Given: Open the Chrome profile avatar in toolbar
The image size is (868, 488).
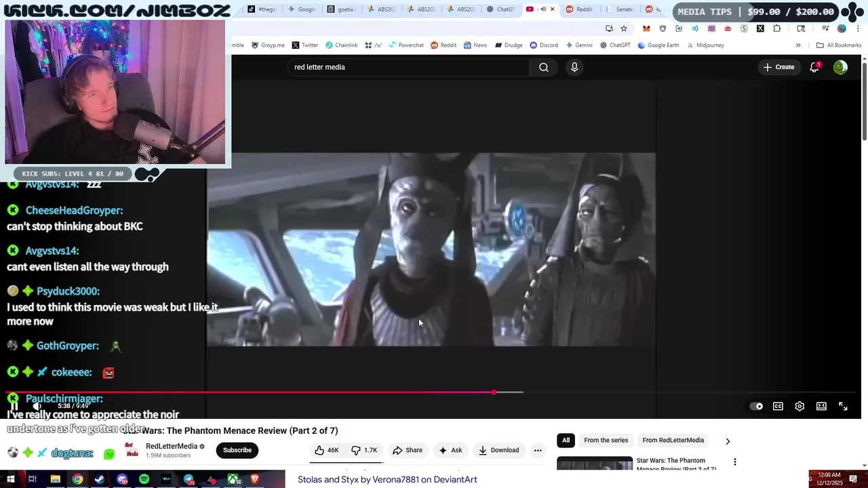Looking at the screenshot, I should [842, 28].
